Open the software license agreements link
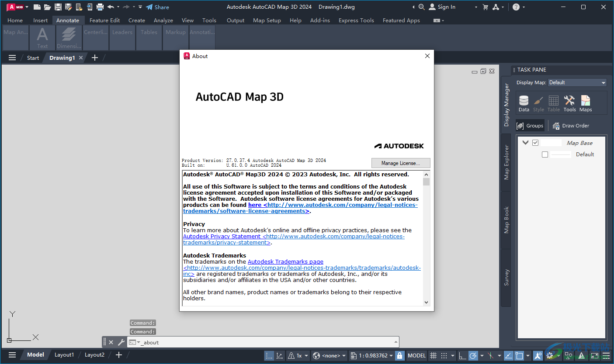The width and height of the screenshot is (614, 364). point(300,208)
